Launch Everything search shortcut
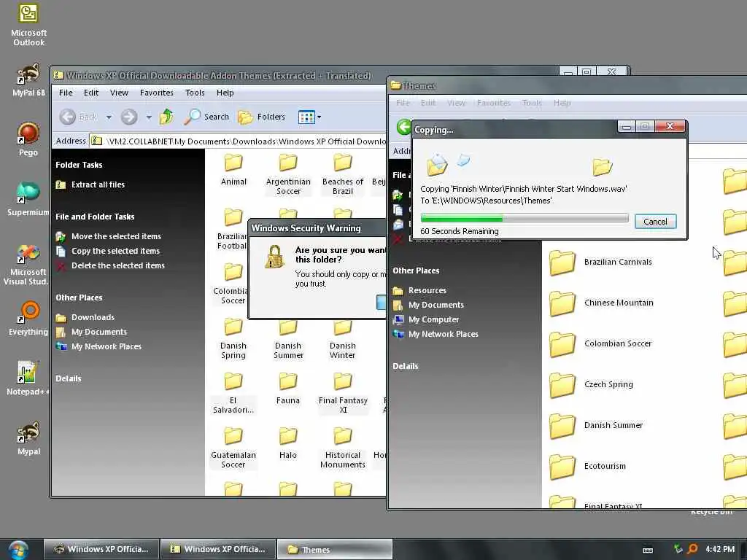 click(28, 318)
